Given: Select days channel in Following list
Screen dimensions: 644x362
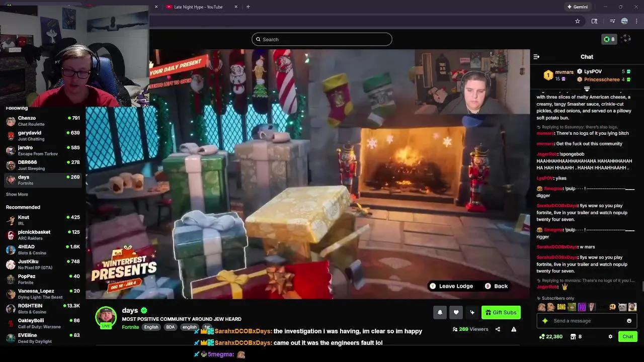Looking at the screenshot, I should tap(43, 179).
